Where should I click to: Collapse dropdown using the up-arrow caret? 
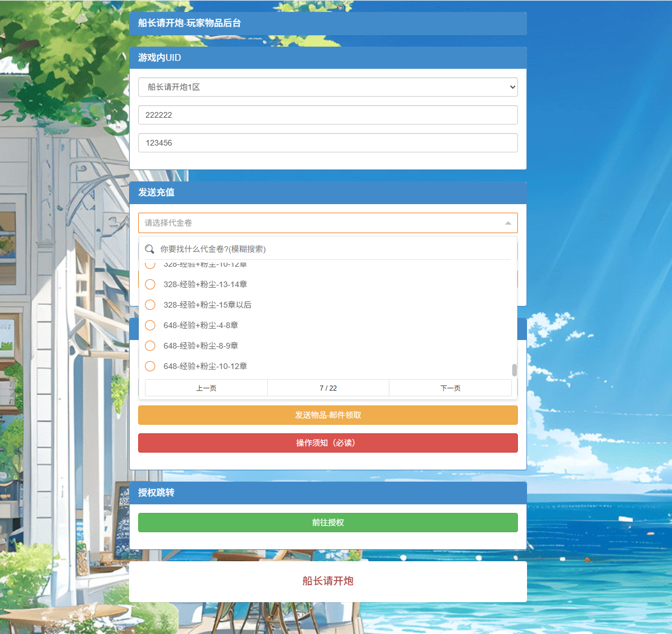click(x=508, y=223)
